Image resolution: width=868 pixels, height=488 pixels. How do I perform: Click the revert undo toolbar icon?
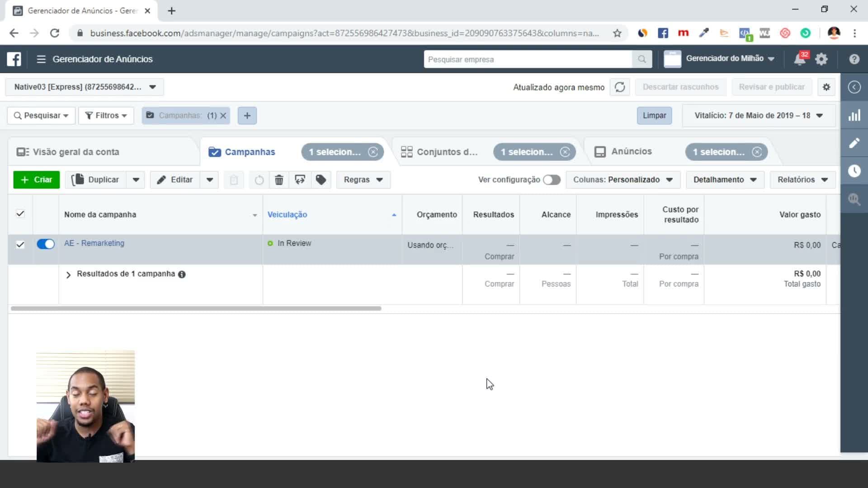pos(259,180)
